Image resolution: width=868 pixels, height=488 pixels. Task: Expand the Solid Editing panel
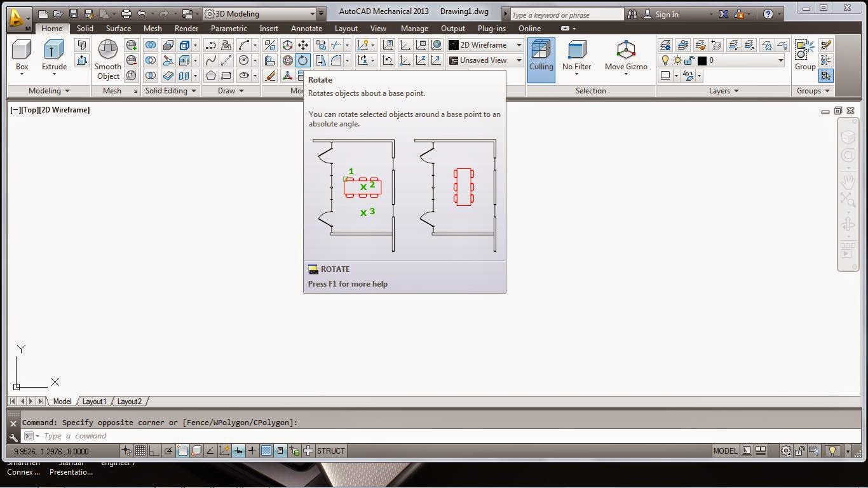pos(170,91)
